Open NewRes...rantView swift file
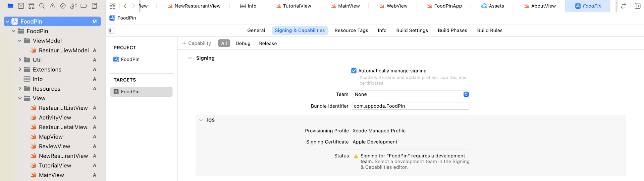The width and height of the screenshot is (644, 181). click(59, 156)
